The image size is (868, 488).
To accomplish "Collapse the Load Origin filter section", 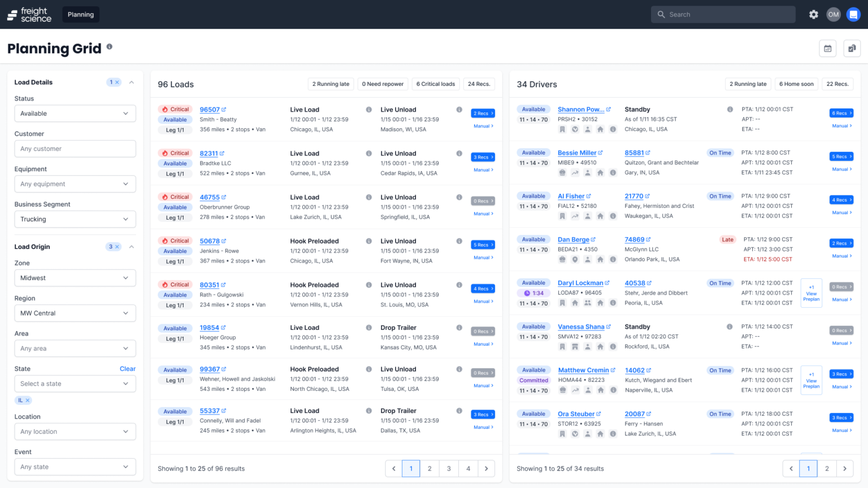I will pos(131,246).
